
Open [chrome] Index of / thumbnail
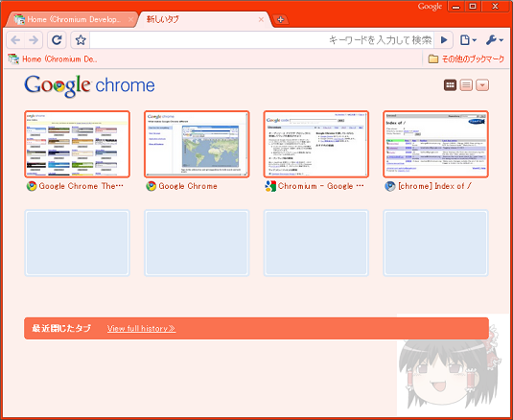coord(435,144)
